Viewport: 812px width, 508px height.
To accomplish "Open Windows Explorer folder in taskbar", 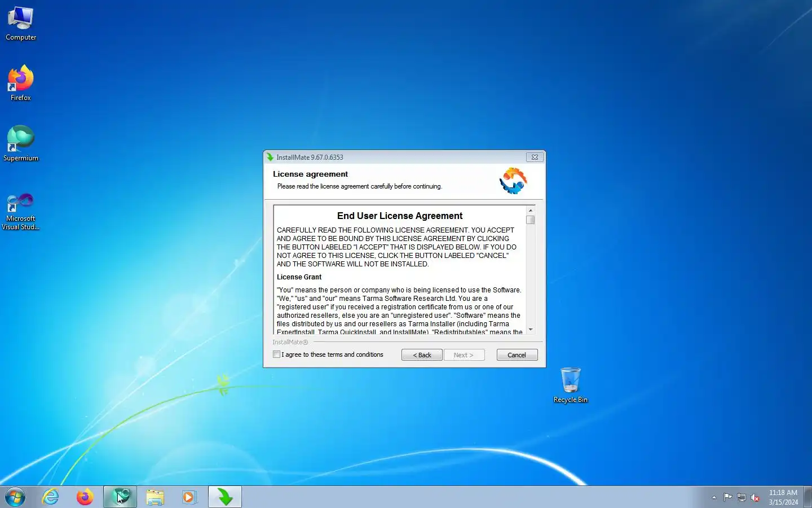I will pos(155,497).
